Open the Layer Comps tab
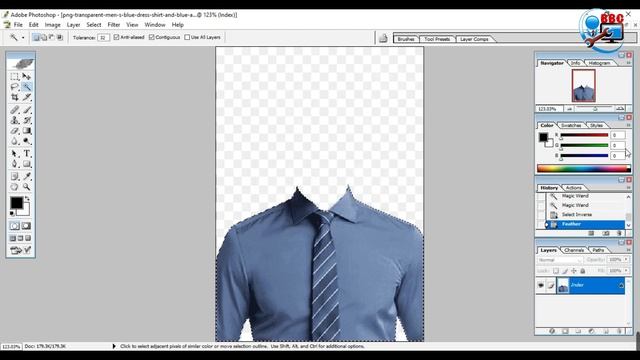This screenshot has width=640, height=360. coord(474,39)
